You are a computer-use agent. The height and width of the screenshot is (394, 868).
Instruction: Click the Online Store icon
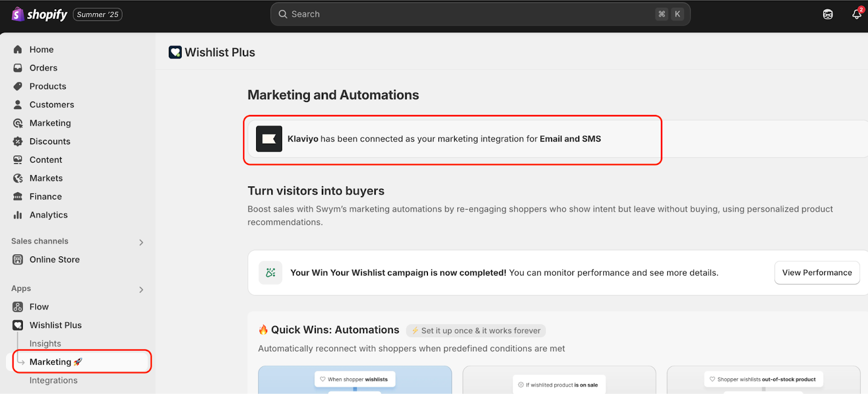(x=18, y=260)
